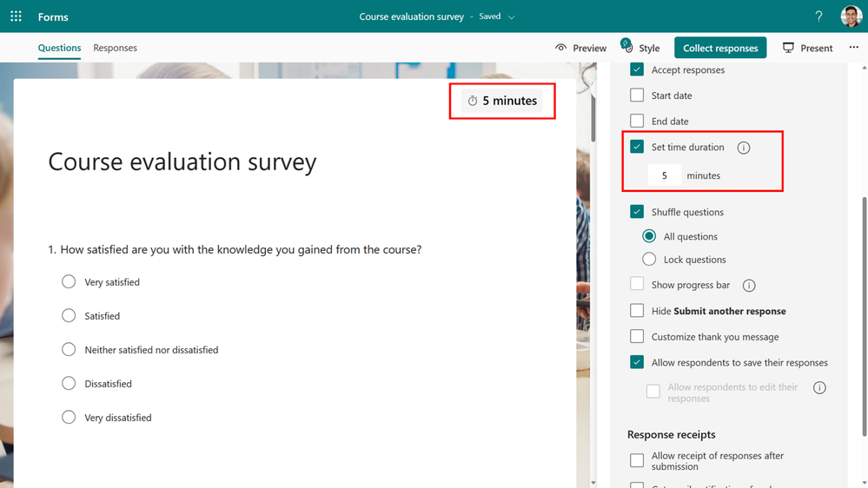Uncheck the Shuffle questions checkbox
The width and height of the screenshot is (868, 488).
click(x=637, y=211)
